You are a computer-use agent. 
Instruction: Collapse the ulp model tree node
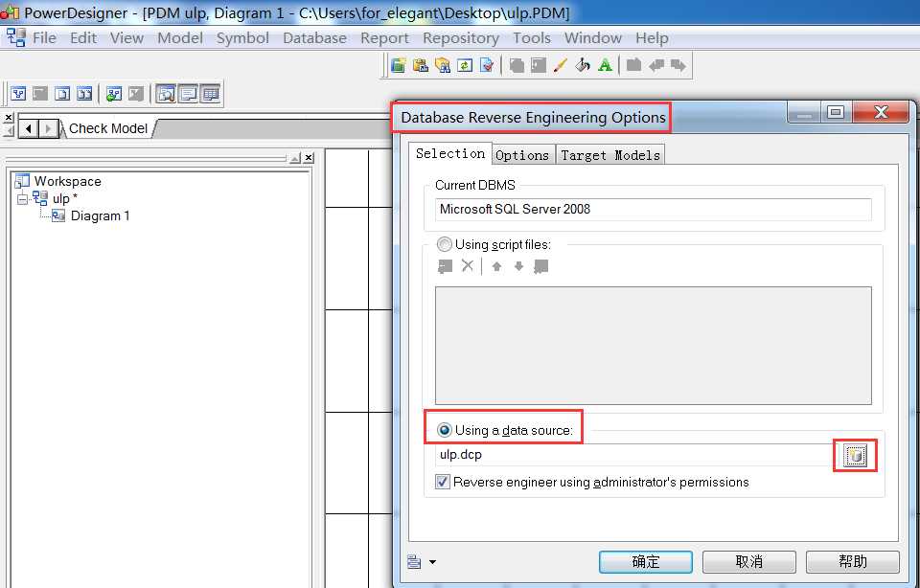[x=22, y=199]
